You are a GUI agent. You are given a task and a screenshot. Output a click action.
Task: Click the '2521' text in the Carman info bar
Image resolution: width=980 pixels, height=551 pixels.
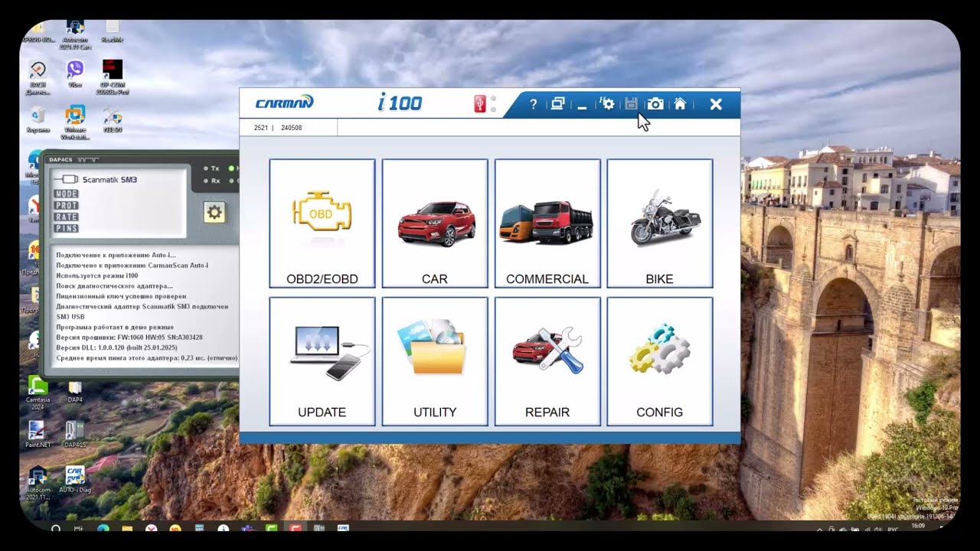[x=261, y=128]
